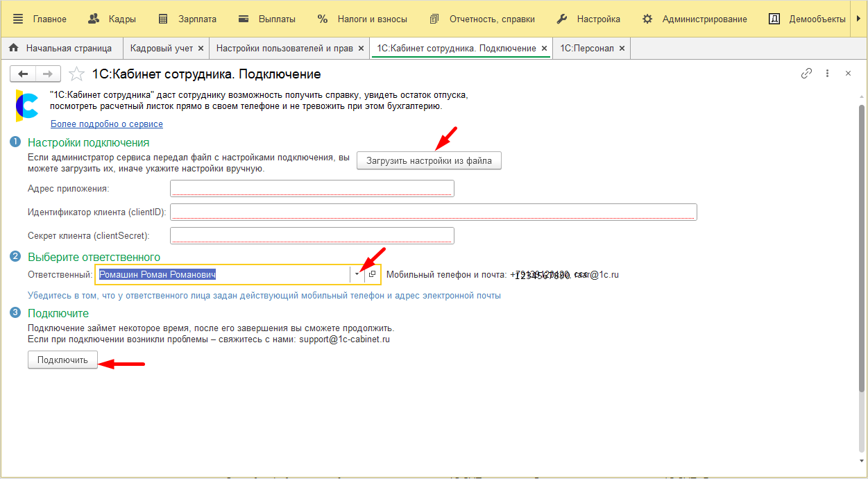Open Более подробно о сервисе link
Image resolution: width=868 pixels, height=479 pixels.
pyautogui.click(x=107, y=124)
